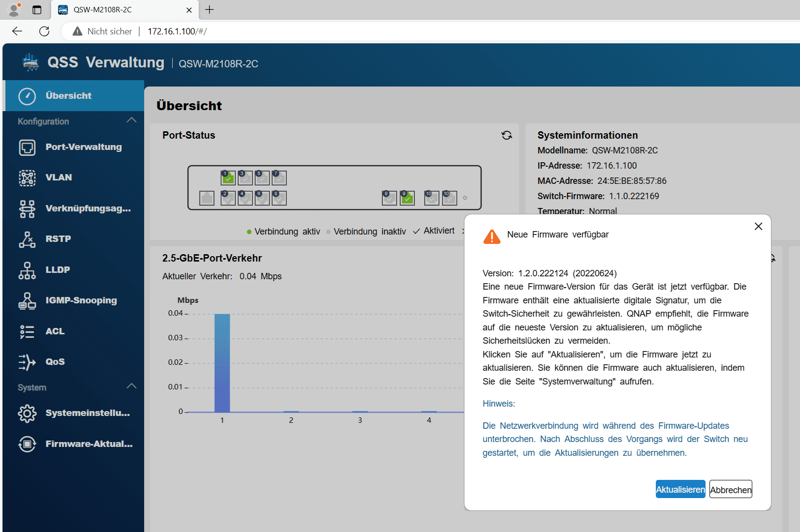Image resolution: width=800 pixels, height=532 pixels.
Task: Select port 4 in the switch diagram
Action: tap(245, 198)
